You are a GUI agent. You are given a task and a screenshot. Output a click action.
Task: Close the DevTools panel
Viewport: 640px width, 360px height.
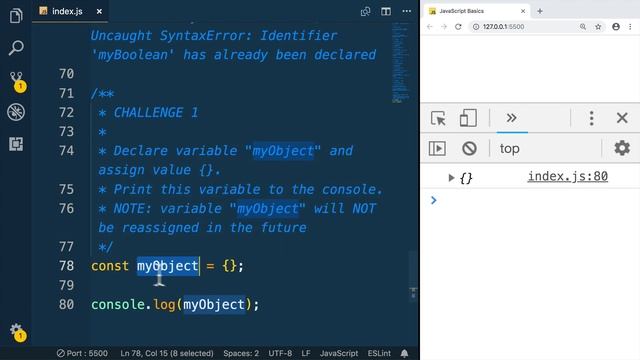coord(622,118)
